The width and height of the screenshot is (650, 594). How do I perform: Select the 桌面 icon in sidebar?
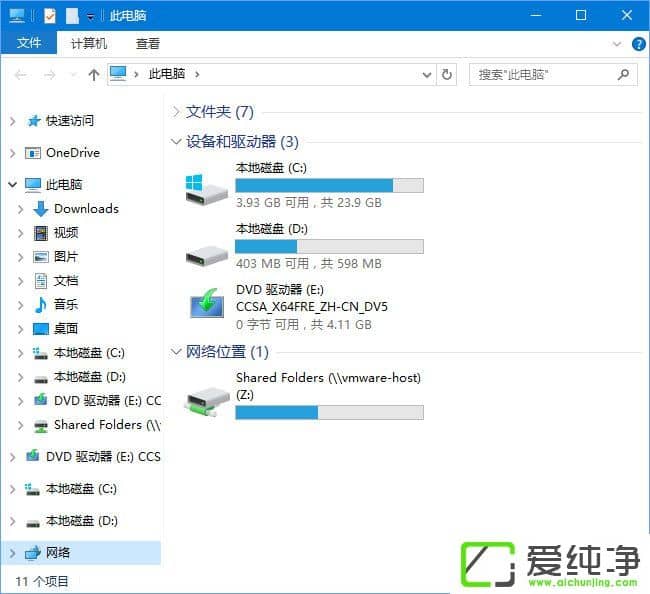[x=41, y=329]
